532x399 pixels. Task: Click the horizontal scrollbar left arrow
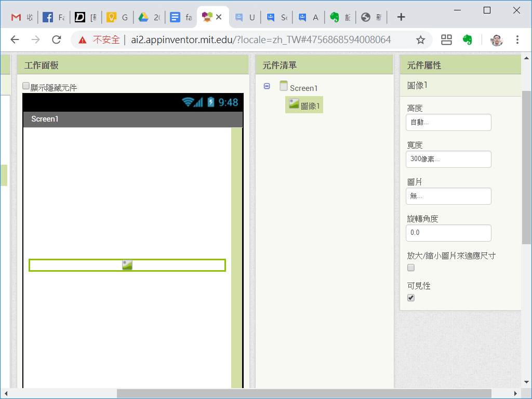click(6, 394)
